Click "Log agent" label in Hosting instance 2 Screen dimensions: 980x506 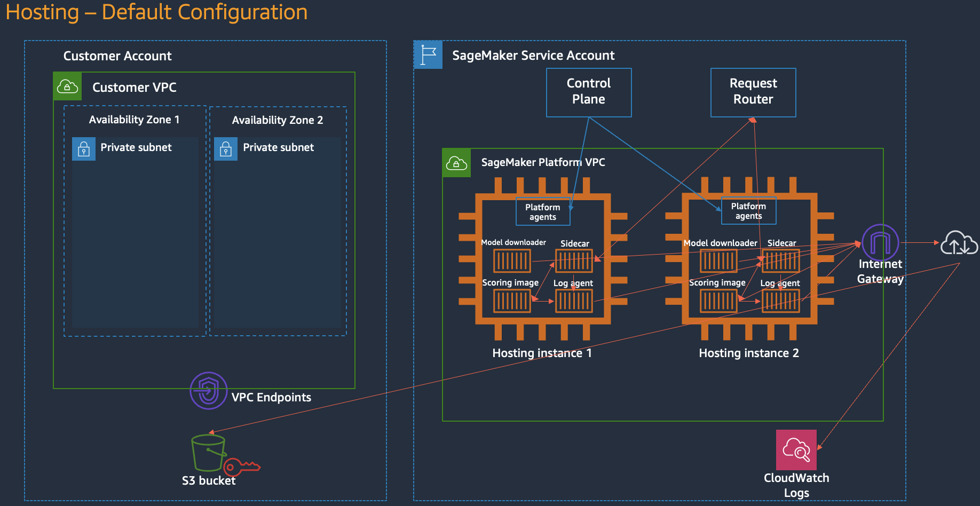780,283
